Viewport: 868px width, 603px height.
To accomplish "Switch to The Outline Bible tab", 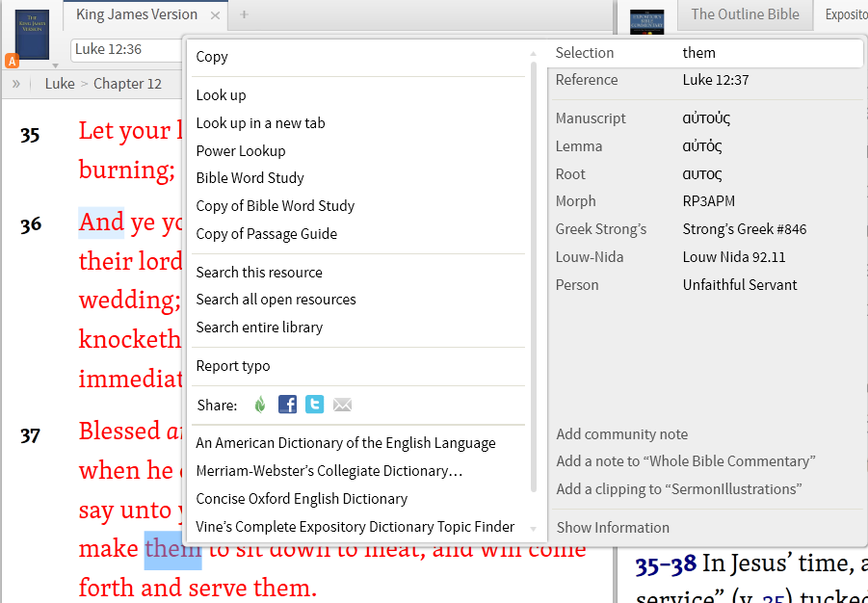I will 745,14.
